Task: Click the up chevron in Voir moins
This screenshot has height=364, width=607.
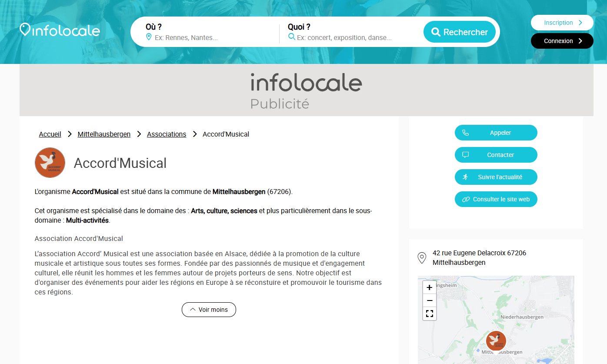Action: click(193, 309)
